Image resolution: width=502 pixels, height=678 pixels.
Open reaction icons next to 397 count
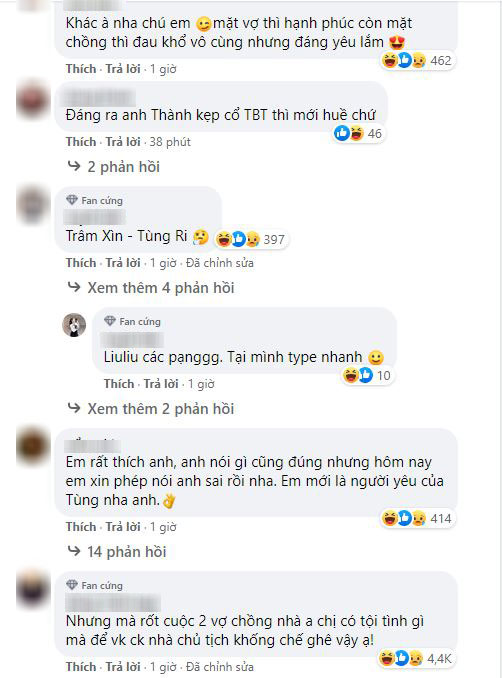pos(251,239)
